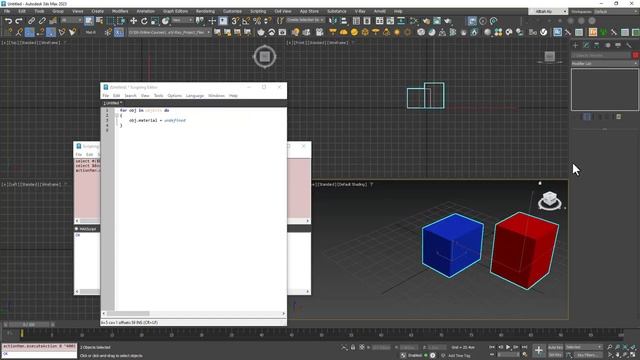Click the object color swatch in command panel
This screenshot has height=360, width=640.
[x=636, y=55]
